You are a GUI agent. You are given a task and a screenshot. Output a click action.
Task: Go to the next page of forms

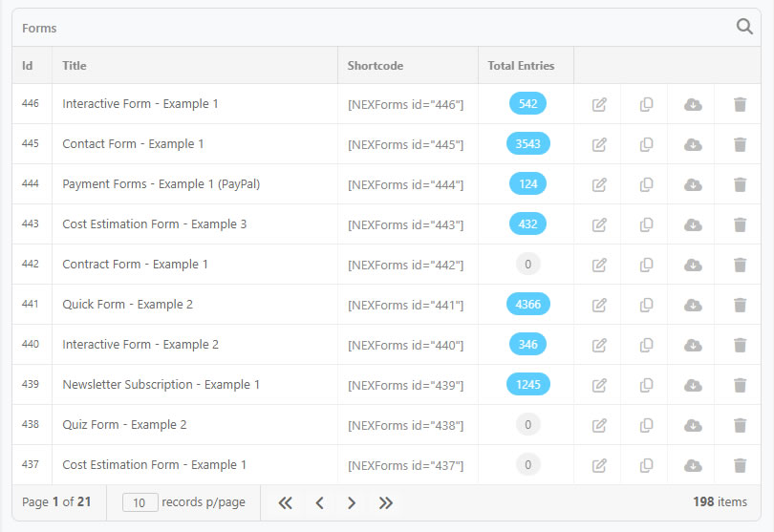click(352, 503)
